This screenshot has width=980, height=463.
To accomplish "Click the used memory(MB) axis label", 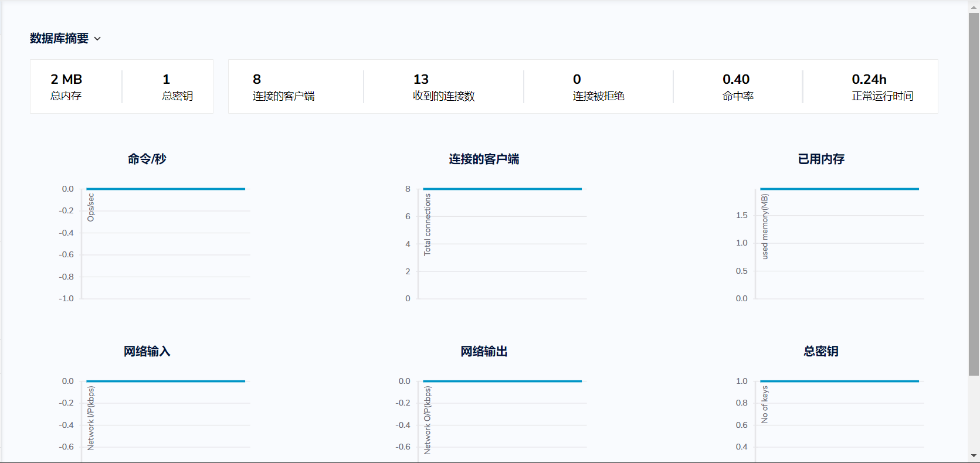I will [765, 227].
